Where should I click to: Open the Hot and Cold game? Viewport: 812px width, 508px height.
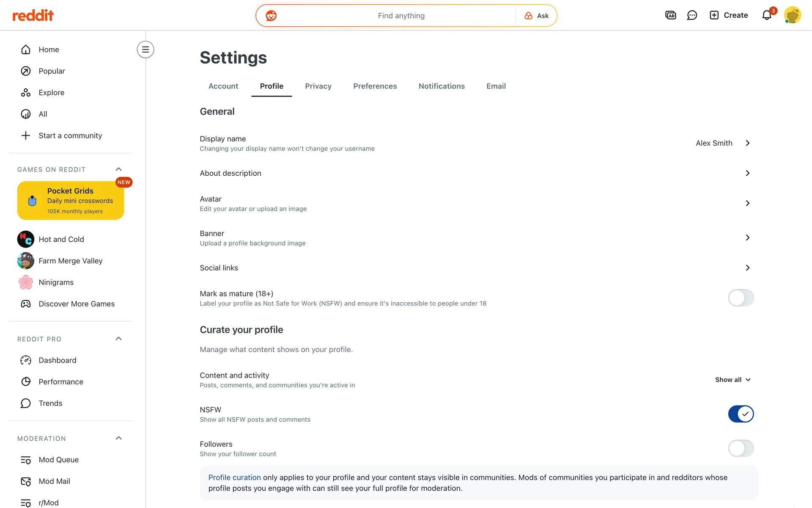(x=61, y=239)
